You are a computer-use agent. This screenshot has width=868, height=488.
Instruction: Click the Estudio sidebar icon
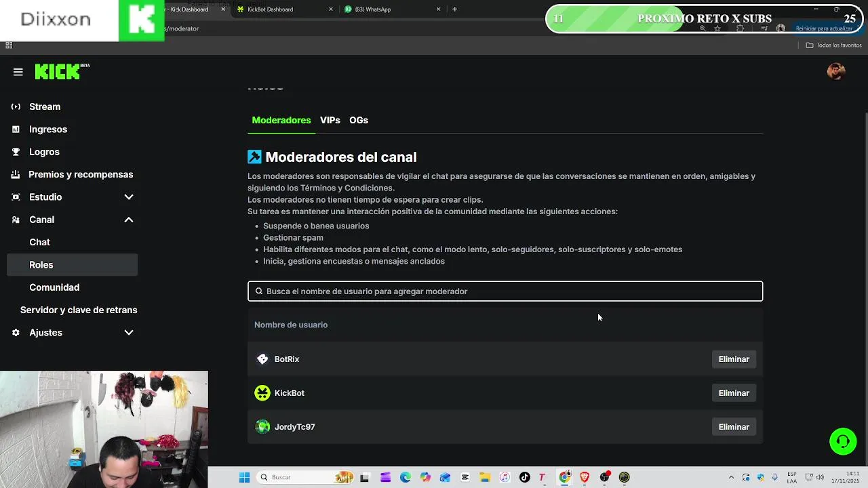[16, 197]
